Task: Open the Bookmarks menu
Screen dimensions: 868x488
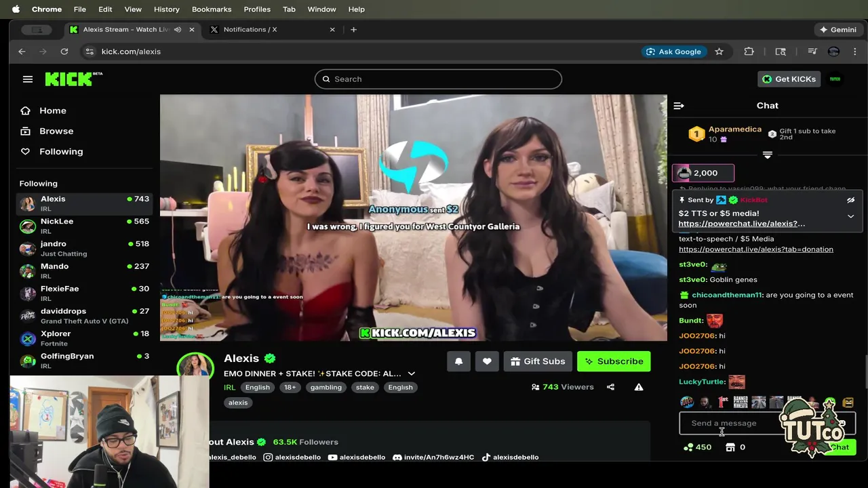Action: [x=212, y=9]
